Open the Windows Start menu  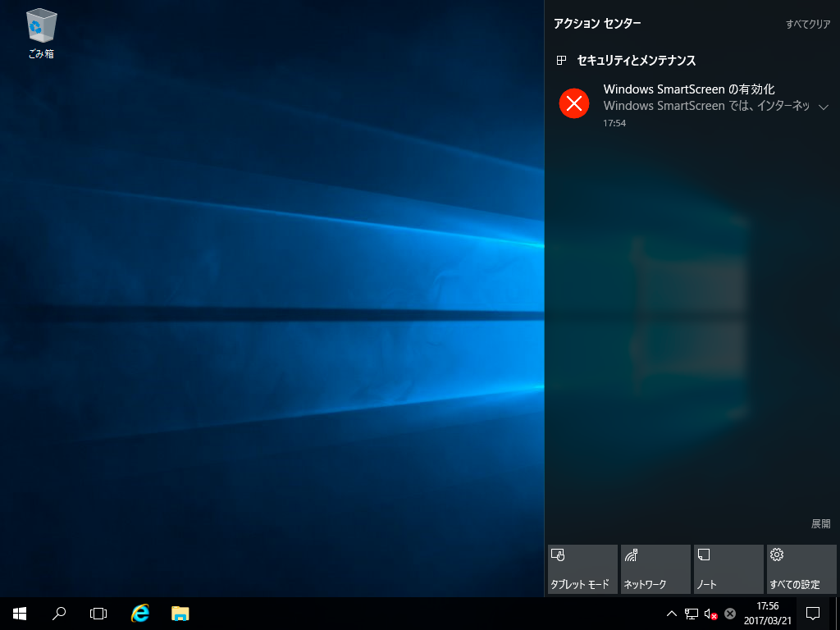pos(20,613)
